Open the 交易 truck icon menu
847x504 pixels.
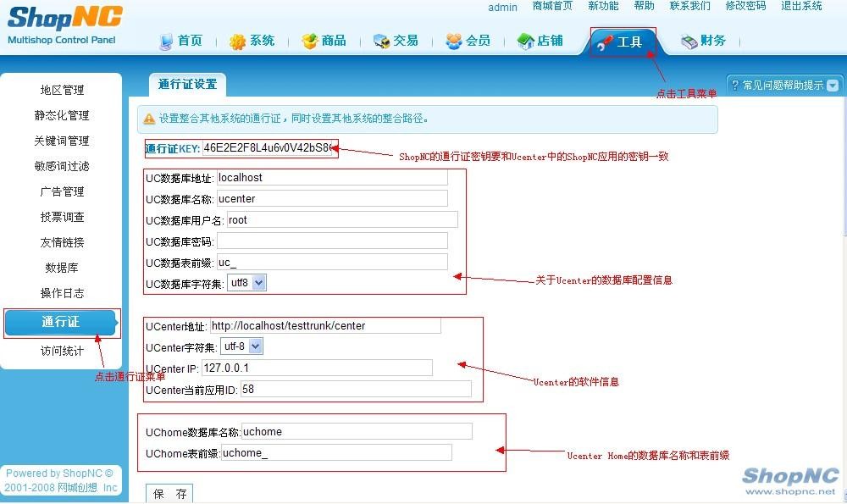(x=381, y=41)
